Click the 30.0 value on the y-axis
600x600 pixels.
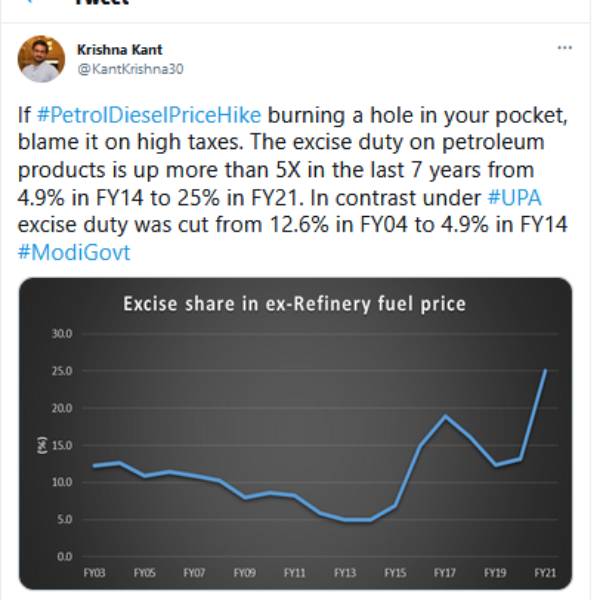coord(62,333)
